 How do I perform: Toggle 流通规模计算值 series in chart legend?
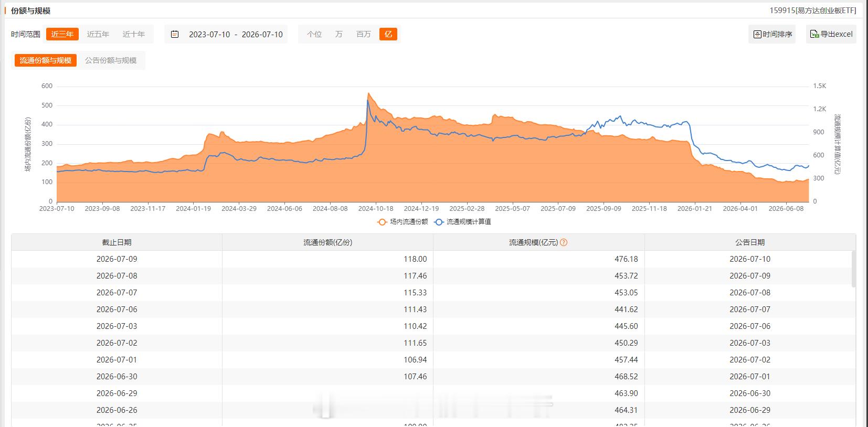click(463, 222)
